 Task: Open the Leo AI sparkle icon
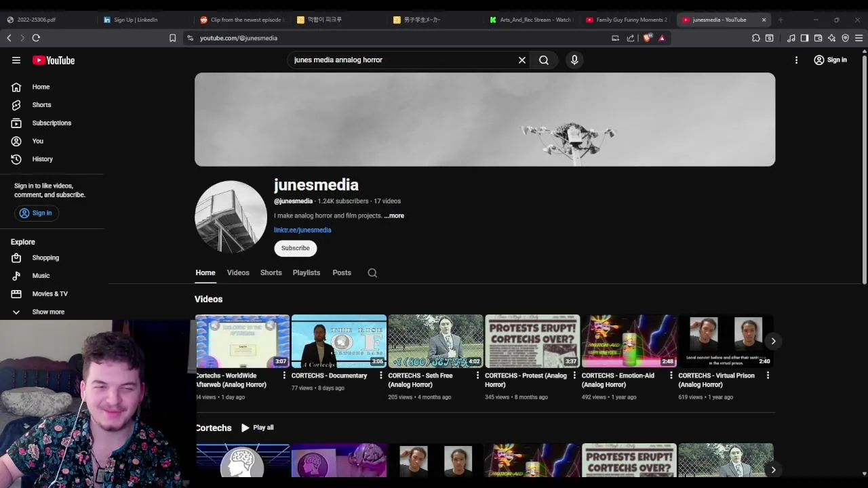pyautogui.click(x=831, y=38)
